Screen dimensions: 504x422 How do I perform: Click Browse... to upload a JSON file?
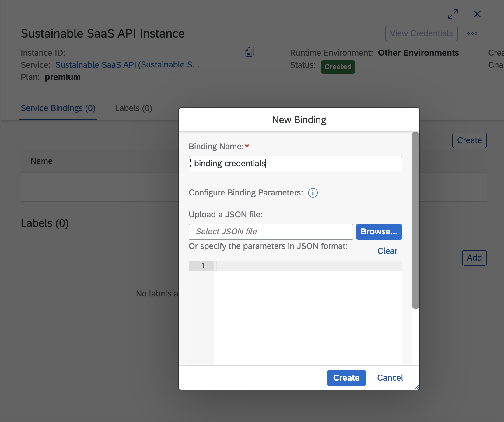click(379, 232)
